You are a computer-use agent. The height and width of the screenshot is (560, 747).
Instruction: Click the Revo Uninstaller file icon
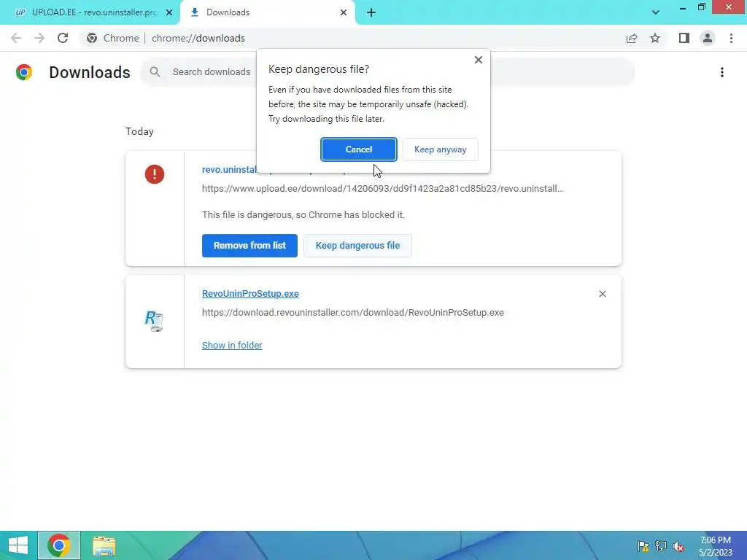tap(154, 321)
